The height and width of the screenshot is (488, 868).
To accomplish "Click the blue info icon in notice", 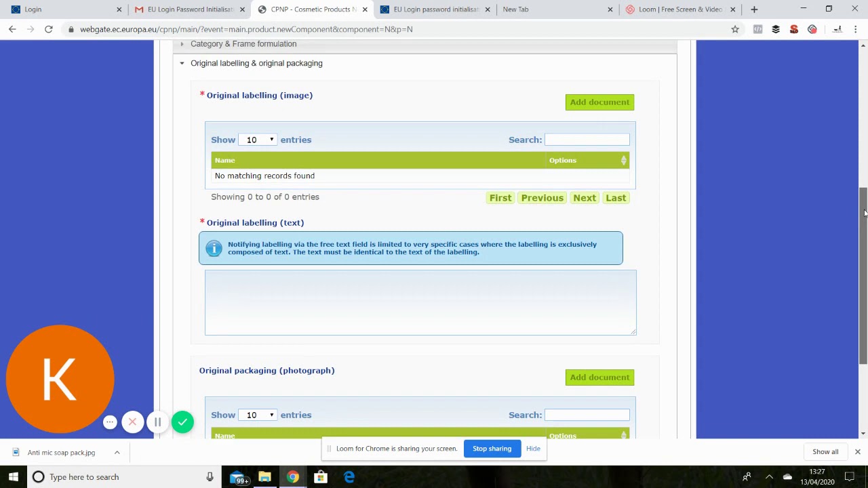I will (x=214, y=248).
